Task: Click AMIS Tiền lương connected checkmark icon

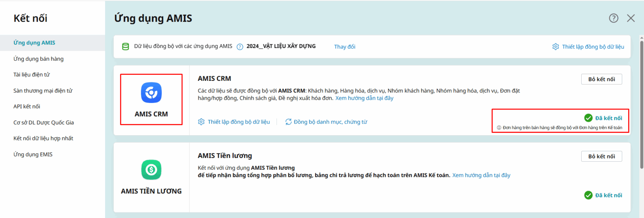Action: pos(588,195)
